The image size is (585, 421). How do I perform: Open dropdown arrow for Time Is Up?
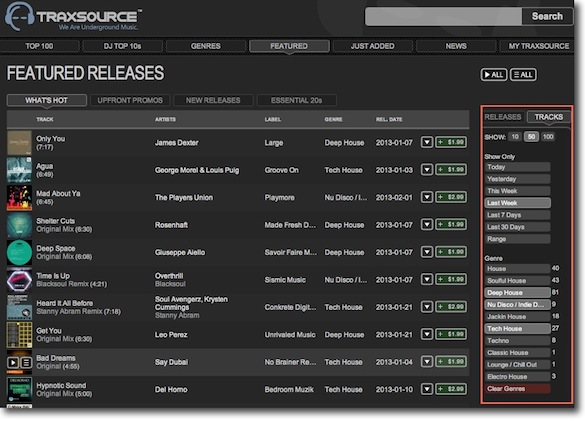(427, 280)
